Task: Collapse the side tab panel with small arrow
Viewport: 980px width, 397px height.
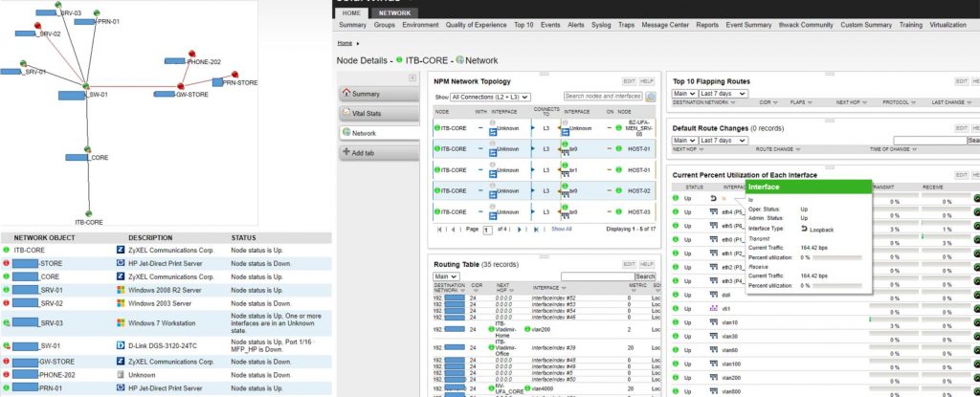Action: (412, 78)
